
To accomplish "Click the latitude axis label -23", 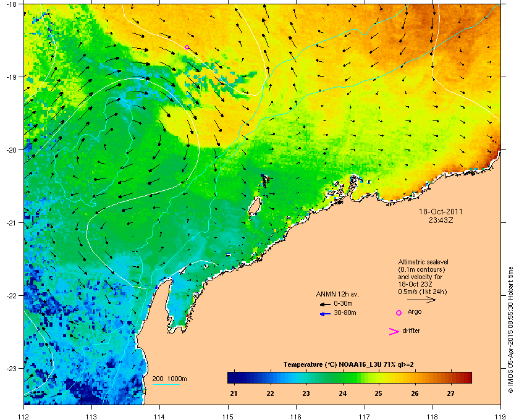I will (11, 368).
